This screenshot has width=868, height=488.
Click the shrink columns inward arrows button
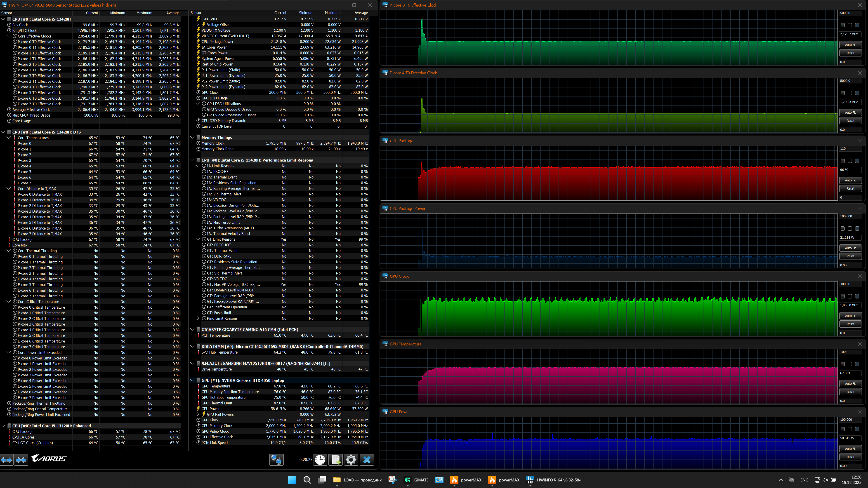tap(21, 460)
